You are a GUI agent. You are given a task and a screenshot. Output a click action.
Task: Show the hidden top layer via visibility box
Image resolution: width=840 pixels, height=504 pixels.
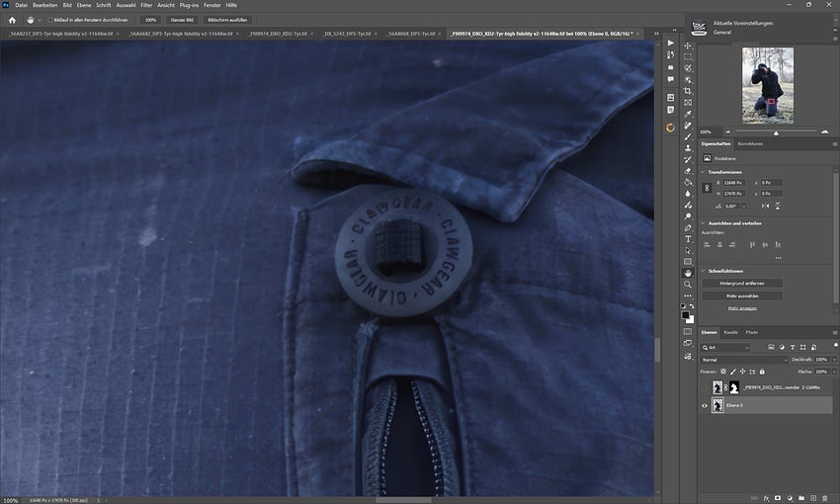[705, 388]
